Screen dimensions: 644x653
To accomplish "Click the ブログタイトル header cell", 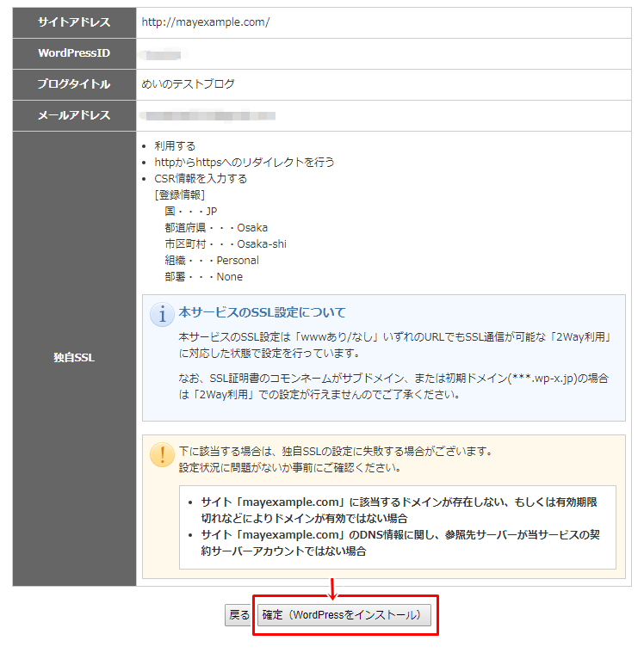I will (74, 84).
